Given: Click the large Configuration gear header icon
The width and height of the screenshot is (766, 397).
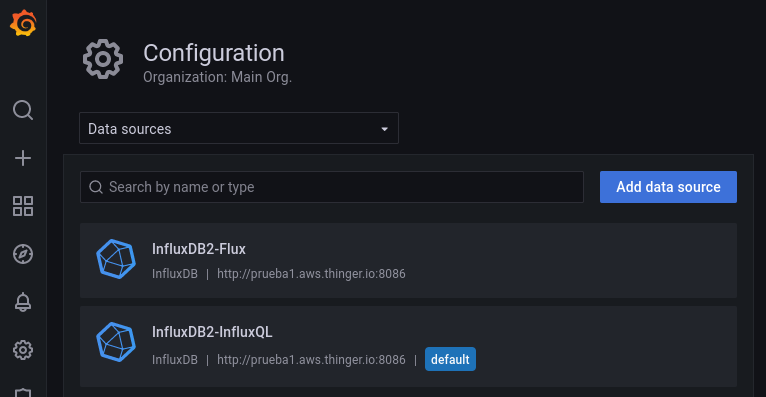Looking at the screenshot, I should click(103, 59).
